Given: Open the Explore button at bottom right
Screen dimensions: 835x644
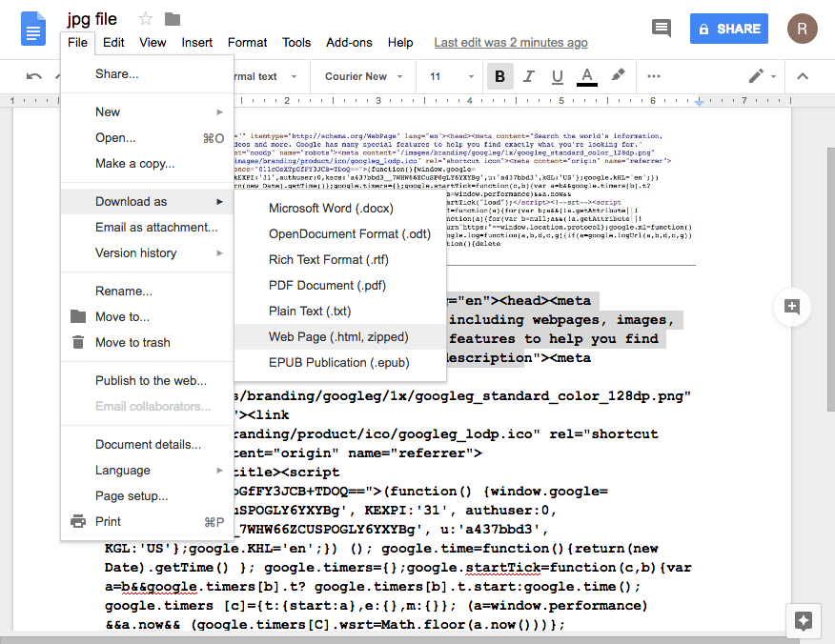Looking at the screenshot, I should [x=803, y=620].
